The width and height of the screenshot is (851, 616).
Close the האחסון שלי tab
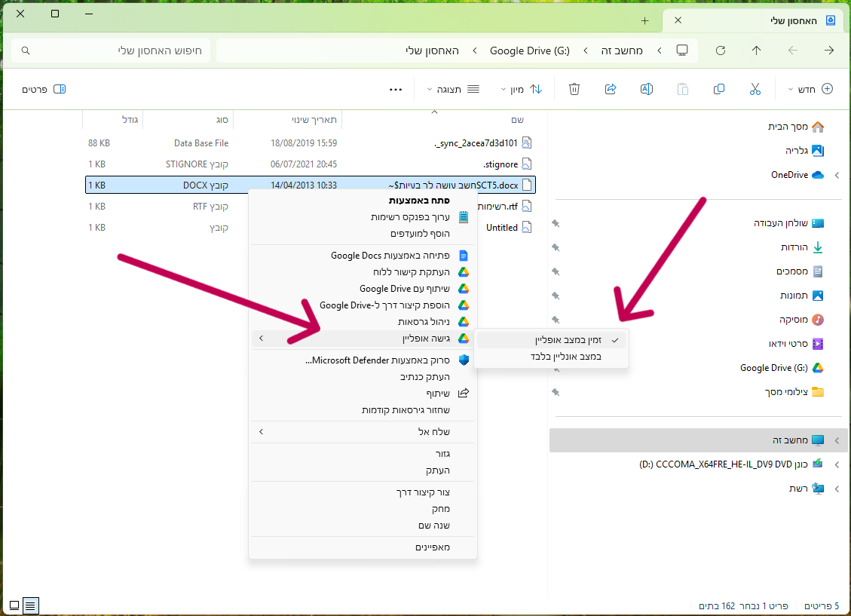click(678, 20)
